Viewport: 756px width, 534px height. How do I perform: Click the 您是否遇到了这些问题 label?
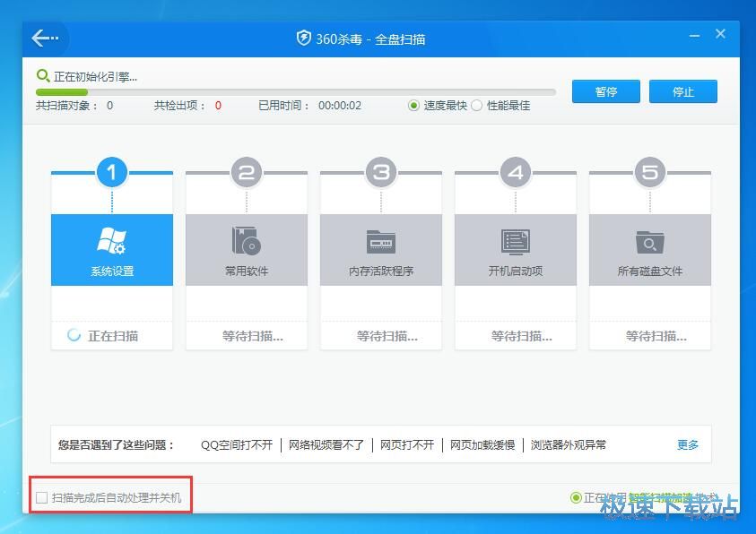click(117, 444)
